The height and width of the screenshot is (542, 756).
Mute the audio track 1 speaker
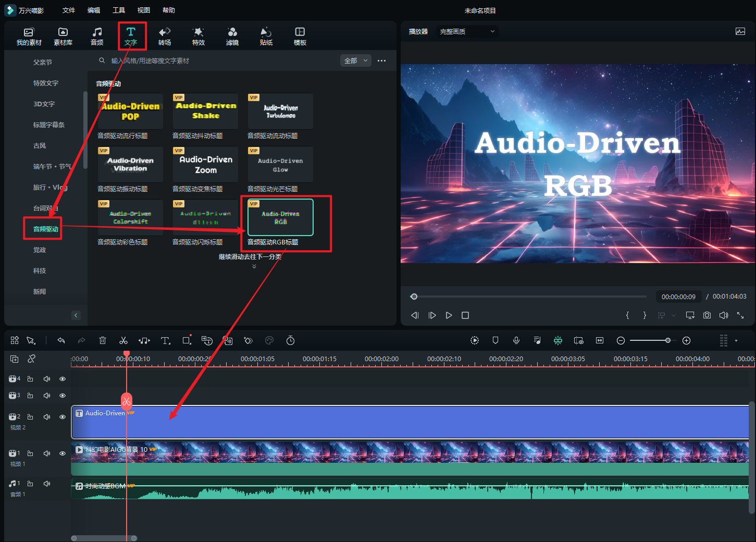(x=47, y=484)
